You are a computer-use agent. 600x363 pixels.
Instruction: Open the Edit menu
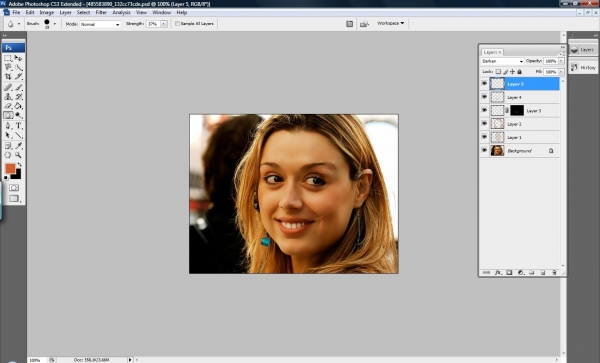(x=30, y=12)
